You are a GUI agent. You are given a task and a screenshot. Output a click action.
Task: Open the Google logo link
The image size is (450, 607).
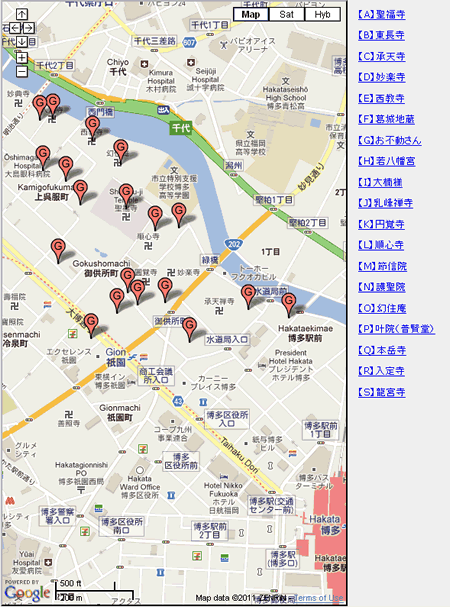(x=27, y=593)
